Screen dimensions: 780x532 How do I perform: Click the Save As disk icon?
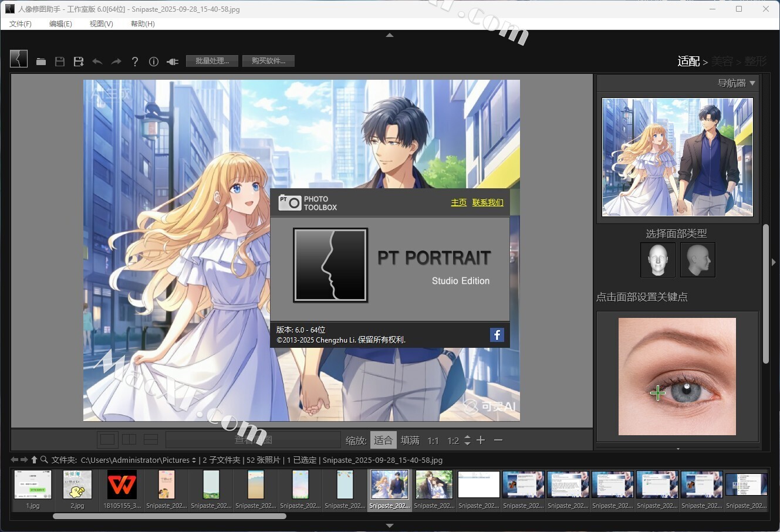coord(79,62)
